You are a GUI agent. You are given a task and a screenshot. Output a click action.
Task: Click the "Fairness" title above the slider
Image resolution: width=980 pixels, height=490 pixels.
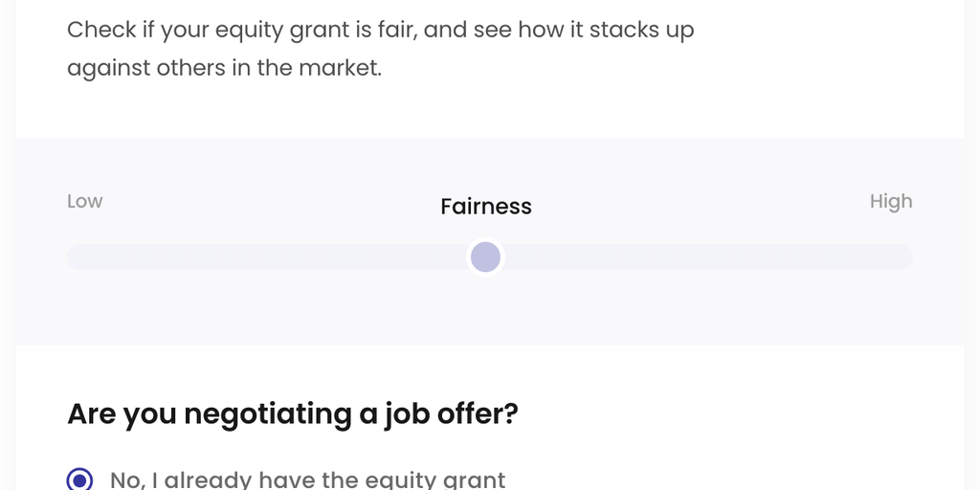485,206
